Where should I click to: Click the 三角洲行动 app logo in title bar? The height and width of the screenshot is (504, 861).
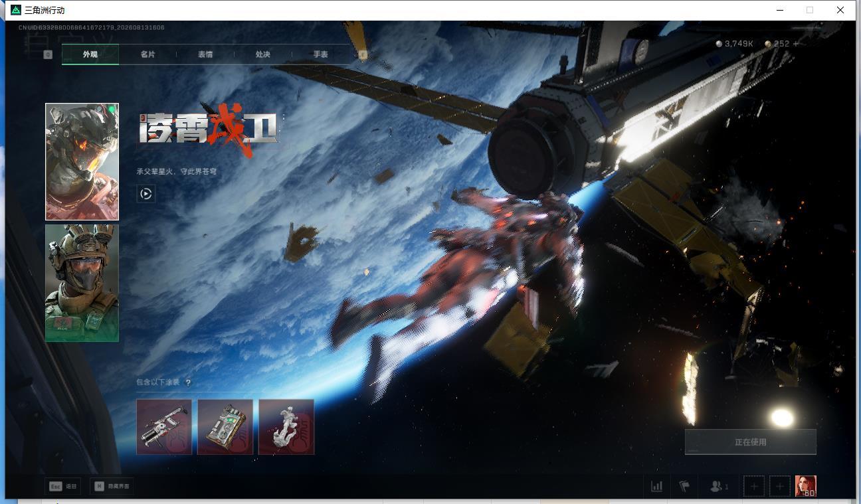coord(16,10)
